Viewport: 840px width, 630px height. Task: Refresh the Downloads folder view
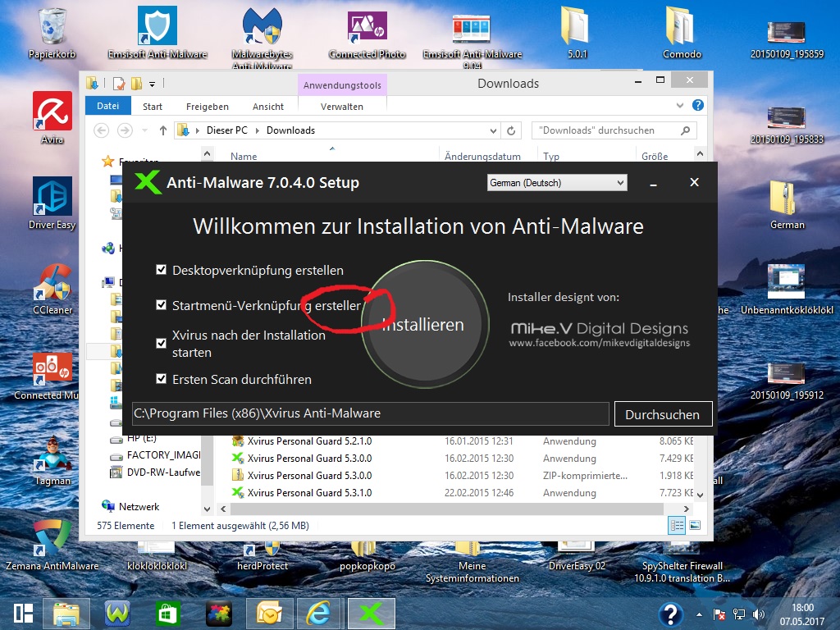click(511, 130)
